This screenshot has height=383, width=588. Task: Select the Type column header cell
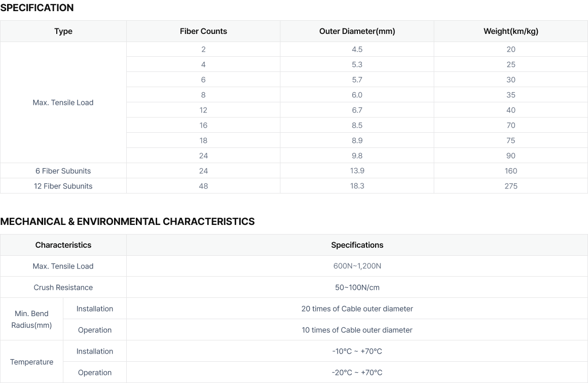click(x=63, y=31)
